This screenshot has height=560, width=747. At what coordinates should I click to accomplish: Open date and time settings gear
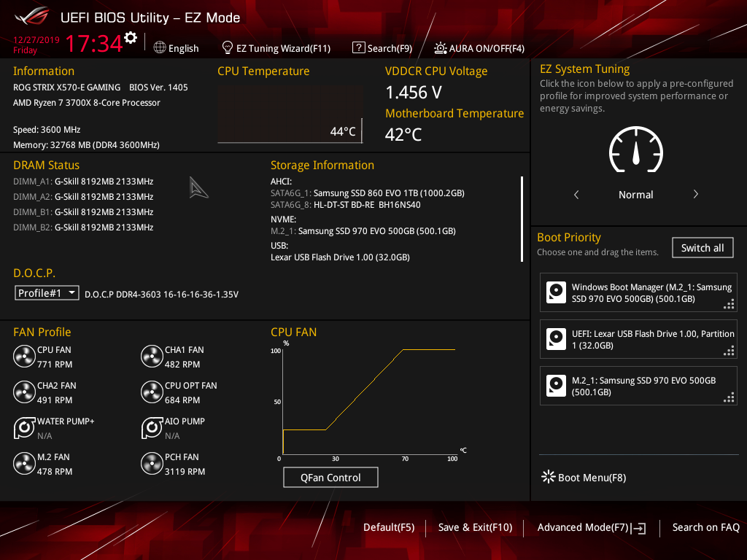coord(131,38)
